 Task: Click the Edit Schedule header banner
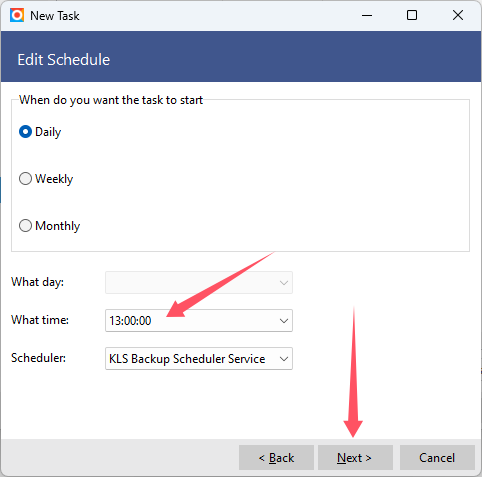(x=241, y=57)
